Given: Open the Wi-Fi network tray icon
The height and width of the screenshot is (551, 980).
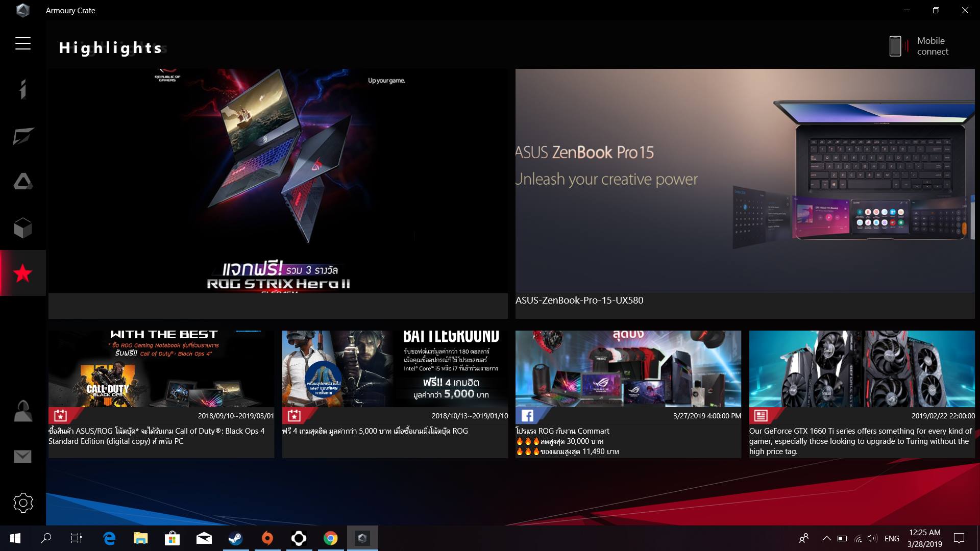Looking at the screenshot, I should [858, 538].
